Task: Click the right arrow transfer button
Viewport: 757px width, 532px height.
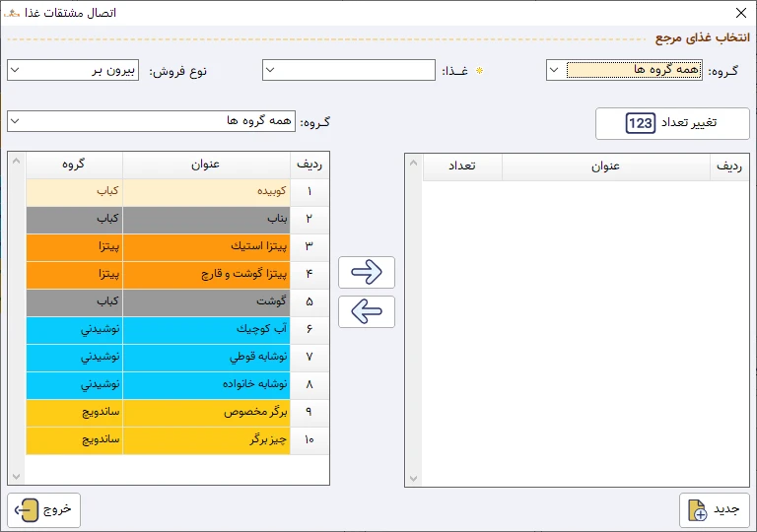Action: (x=367, y=272)
